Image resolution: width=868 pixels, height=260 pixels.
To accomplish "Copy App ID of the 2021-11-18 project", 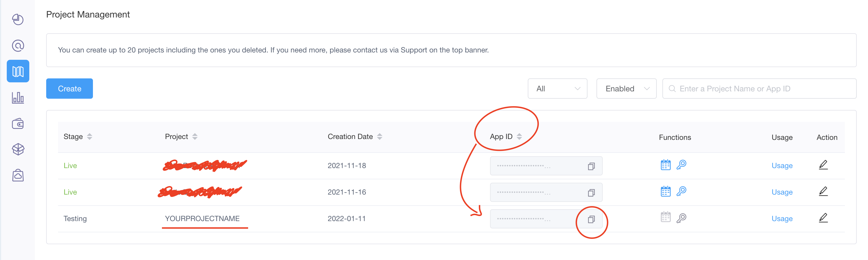I will coord(591,166).
